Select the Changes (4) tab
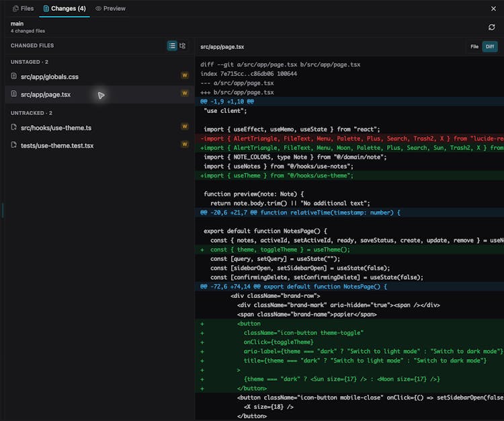The image size is (504, 421). pos(65,8)
